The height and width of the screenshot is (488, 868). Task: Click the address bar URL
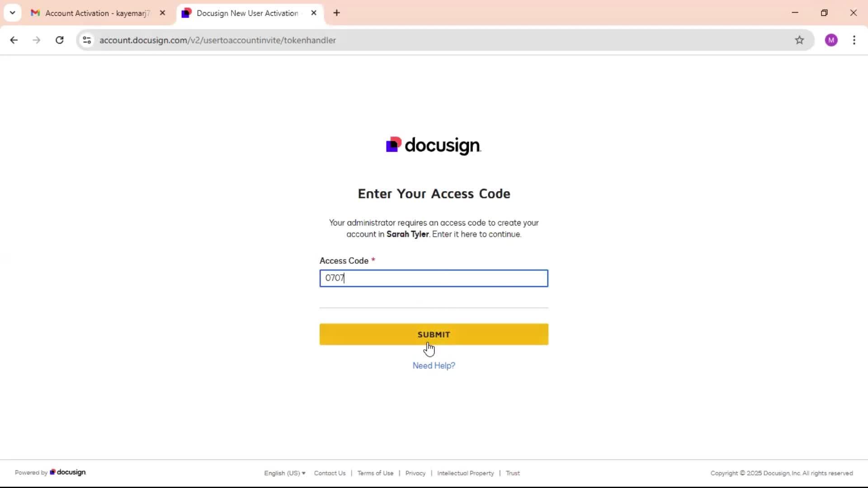point(217,40)
